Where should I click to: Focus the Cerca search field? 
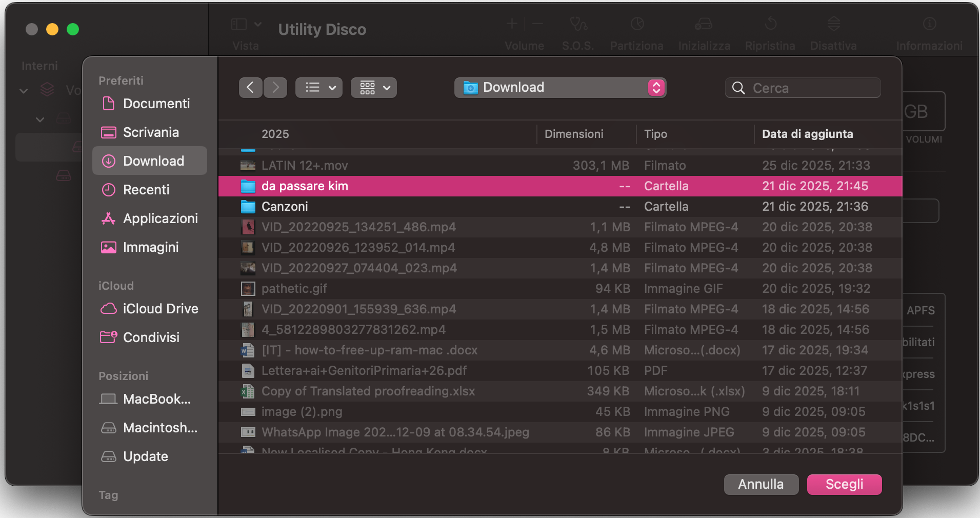click(x=803, y=88)
